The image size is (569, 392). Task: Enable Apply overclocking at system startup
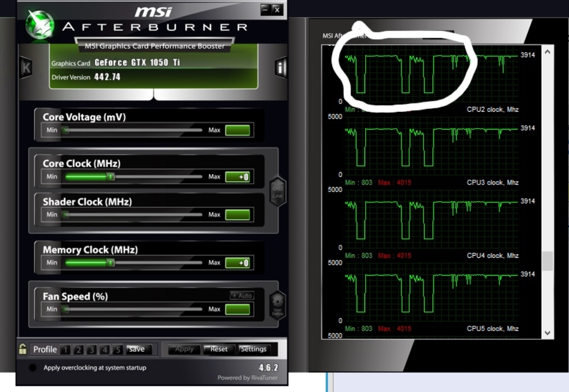pyautogui.click(x=32, y=368)
